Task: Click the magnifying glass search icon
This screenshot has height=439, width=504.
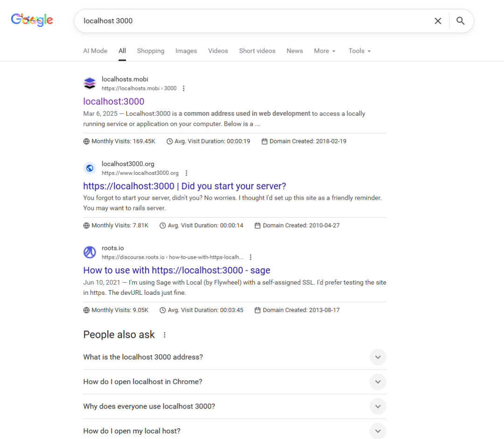Action: pyautogui.click(x=461, y=21)
